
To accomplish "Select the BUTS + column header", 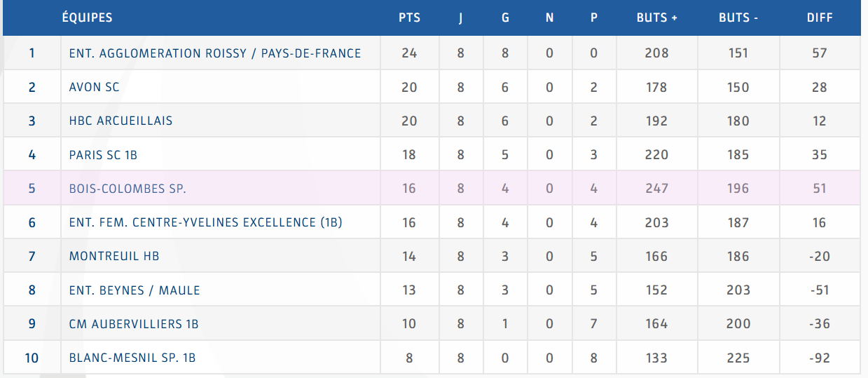I will pyautogui.click(x=657, y=18).
